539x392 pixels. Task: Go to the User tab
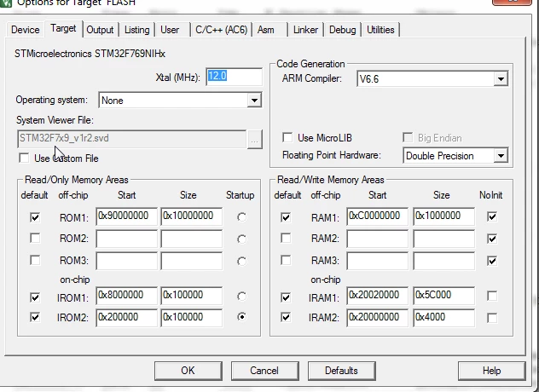coord(170,30)
